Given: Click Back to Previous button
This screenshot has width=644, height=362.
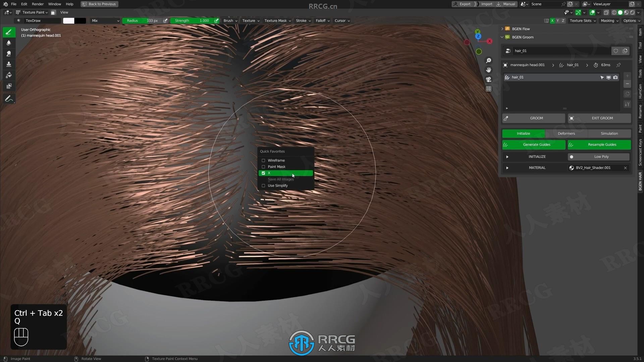Looking at the screenshot, I should coord(99,4).
